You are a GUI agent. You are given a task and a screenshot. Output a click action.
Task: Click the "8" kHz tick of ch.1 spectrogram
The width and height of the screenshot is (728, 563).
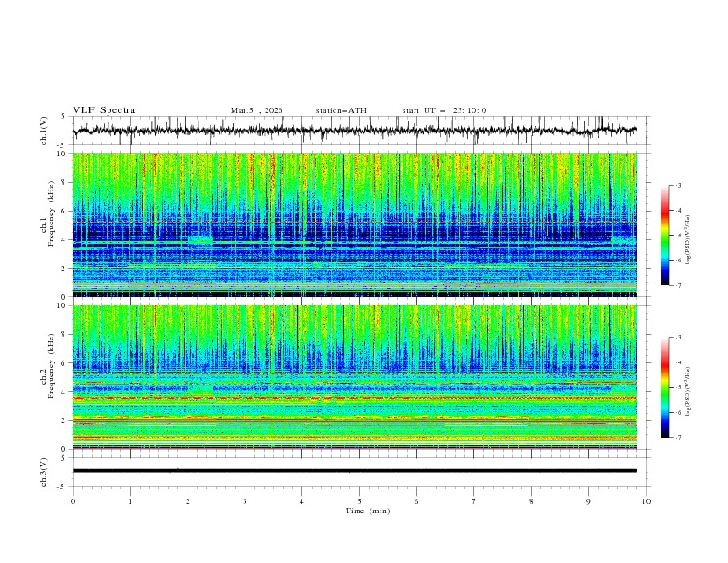(64, 182)
